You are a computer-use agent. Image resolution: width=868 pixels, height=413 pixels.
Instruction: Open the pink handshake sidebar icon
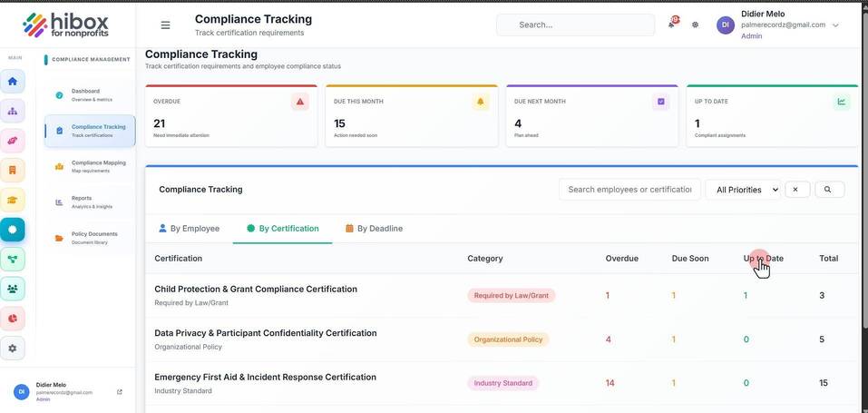point(13,141)
